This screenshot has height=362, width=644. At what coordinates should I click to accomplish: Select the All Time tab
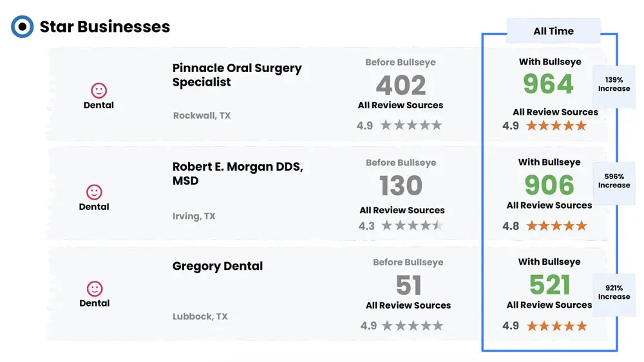(553, 31)
